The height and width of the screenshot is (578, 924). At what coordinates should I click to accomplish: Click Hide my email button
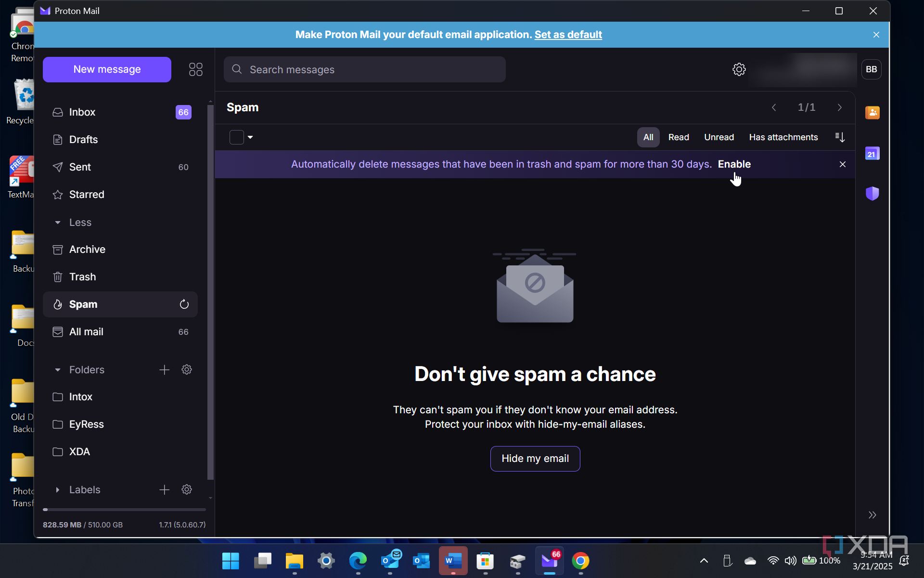point(535,459)
